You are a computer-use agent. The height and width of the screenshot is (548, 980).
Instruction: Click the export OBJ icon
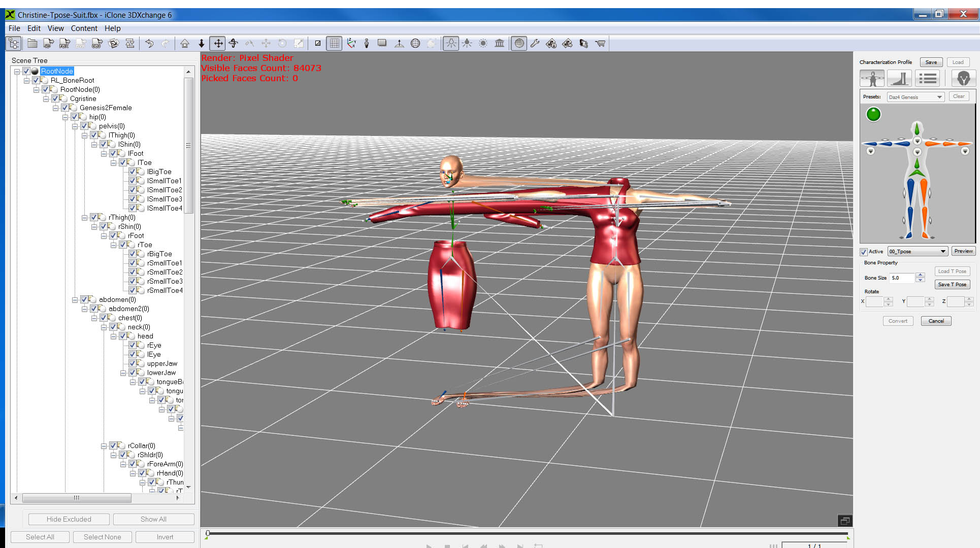click(97, 44)
